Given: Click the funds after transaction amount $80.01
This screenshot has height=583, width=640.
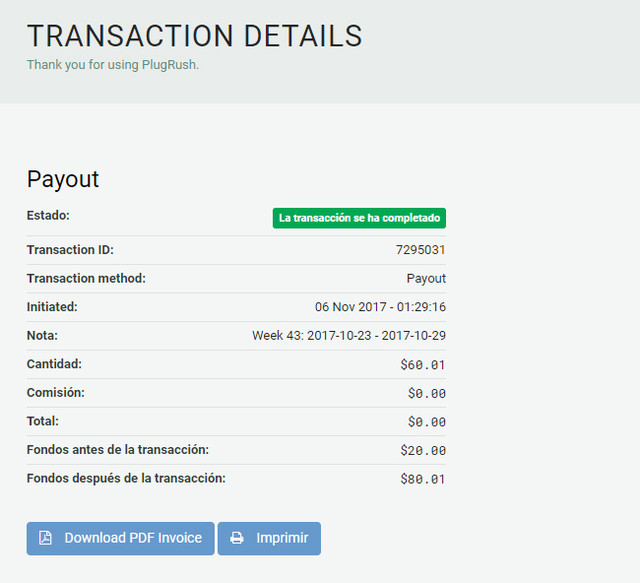Looking at the screenshot, I should click(423, 479).
